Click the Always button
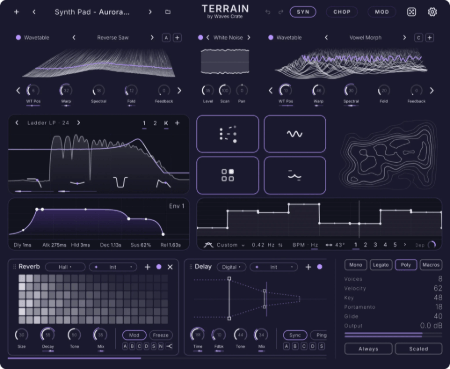The image size is (450, 369). (368, 349)
